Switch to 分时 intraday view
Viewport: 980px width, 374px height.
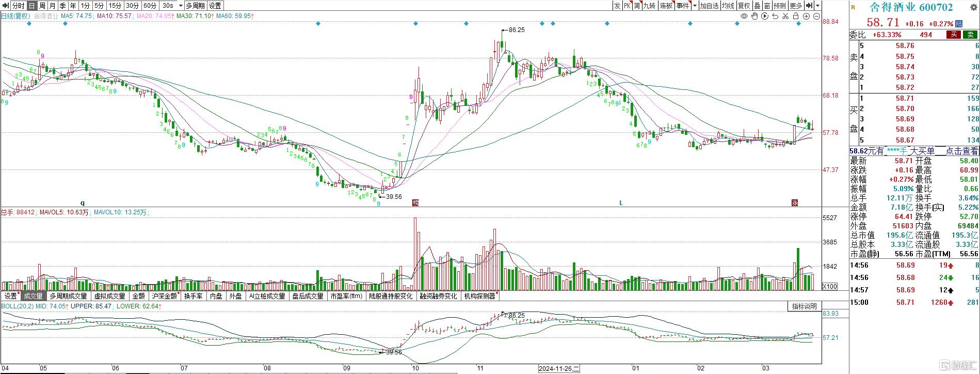pos(18,6)
